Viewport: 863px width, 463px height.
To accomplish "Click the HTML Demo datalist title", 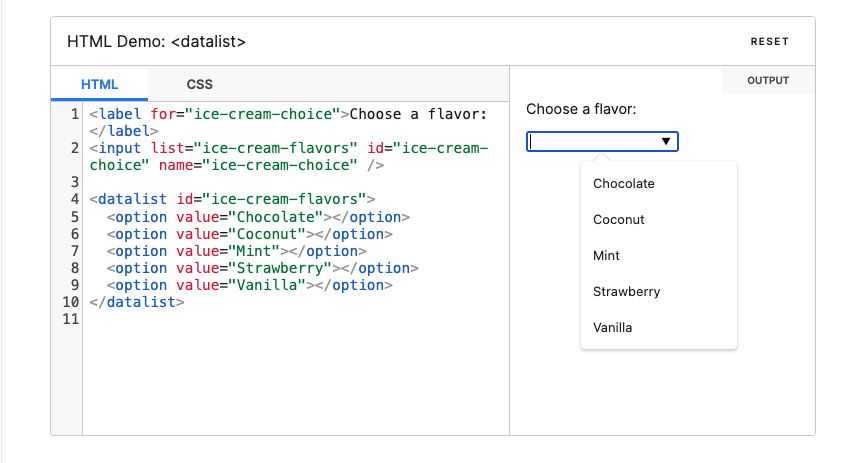I will click(x=156, y=42).
